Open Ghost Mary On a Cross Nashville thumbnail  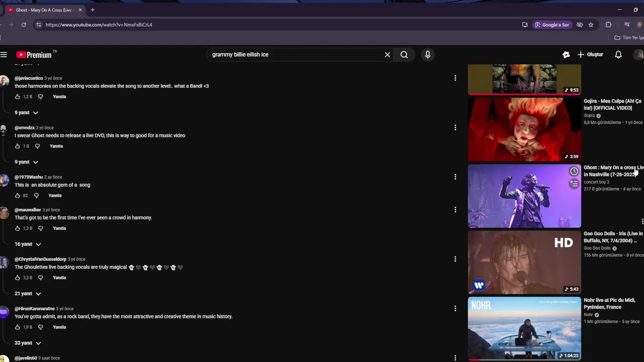point(524,196)
